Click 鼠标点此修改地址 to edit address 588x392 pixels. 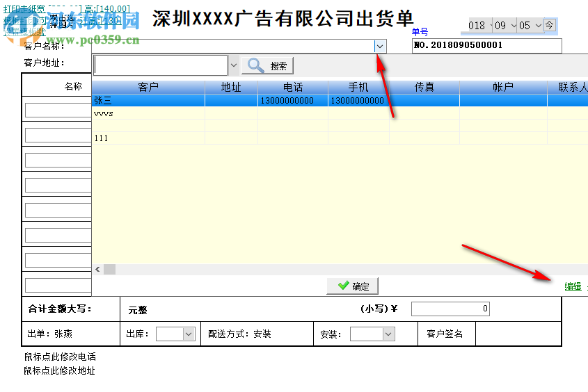60,370
